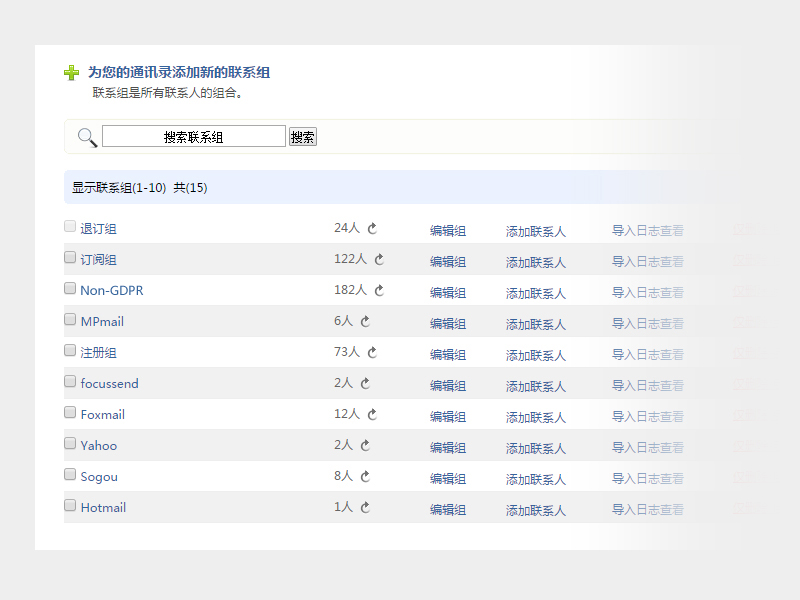This screenshot has height=600, width=800.
Task: Click 添加联系人 for the 注册组 row
Action: click(535, 355)
